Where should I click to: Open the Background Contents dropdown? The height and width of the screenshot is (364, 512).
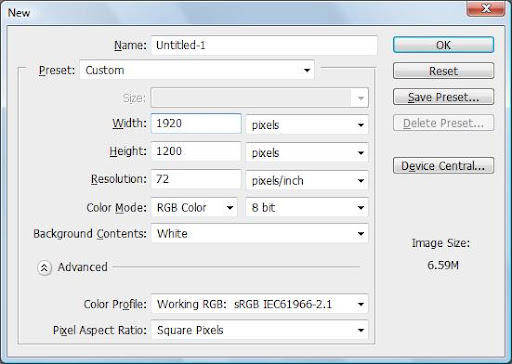260,233
